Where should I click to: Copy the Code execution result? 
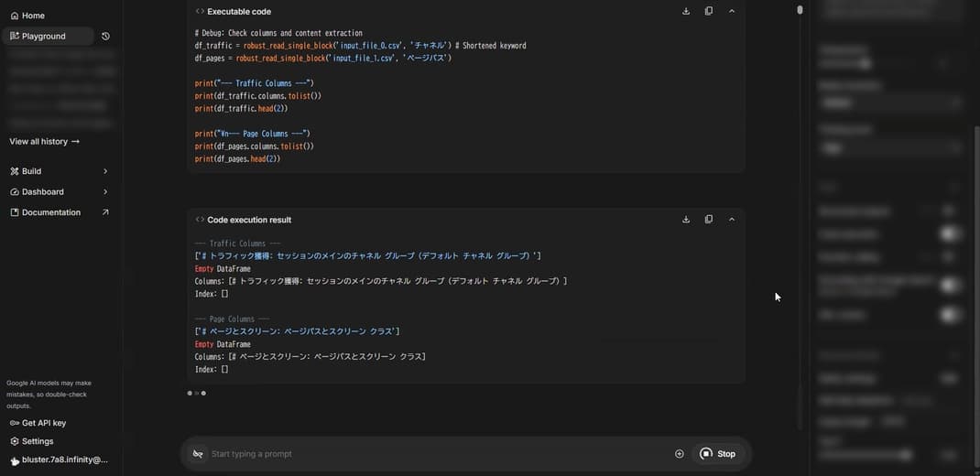click(x=709, y=220)
